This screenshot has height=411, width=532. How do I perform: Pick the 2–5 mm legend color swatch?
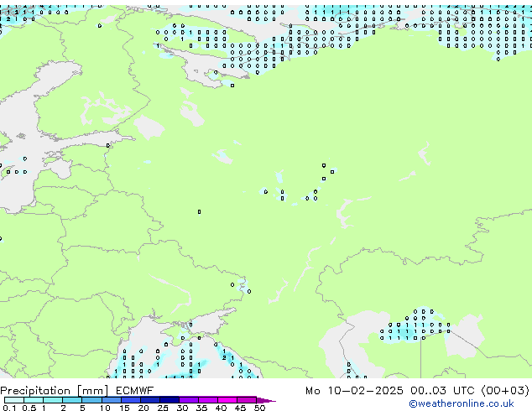click(x=72, y=400)
